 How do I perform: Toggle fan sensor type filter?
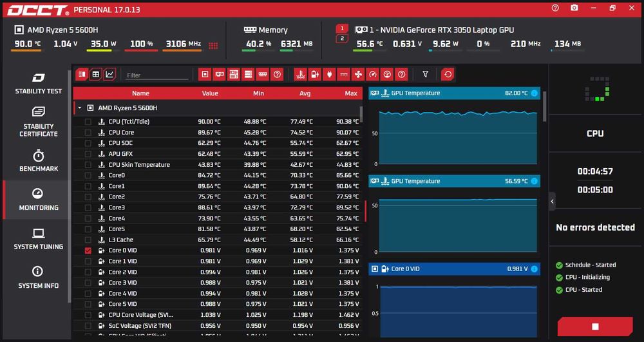point(358,74)
